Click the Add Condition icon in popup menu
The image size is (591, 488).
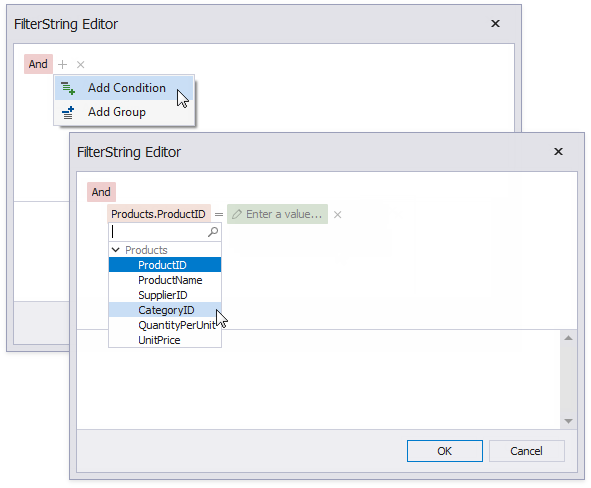point(68,88)
